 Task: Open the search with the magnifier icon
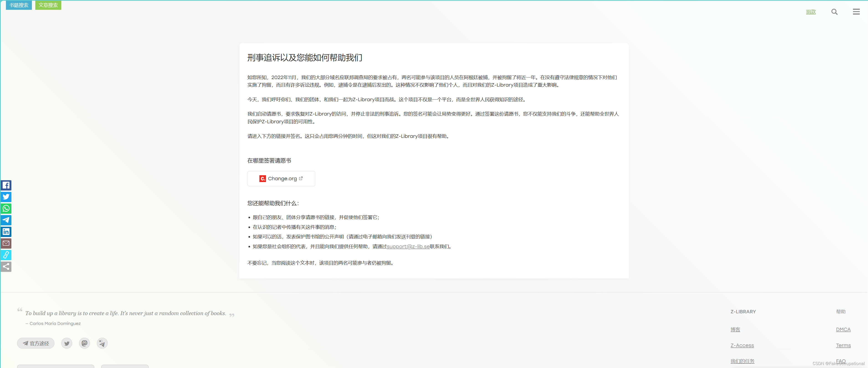coord(834,11)
